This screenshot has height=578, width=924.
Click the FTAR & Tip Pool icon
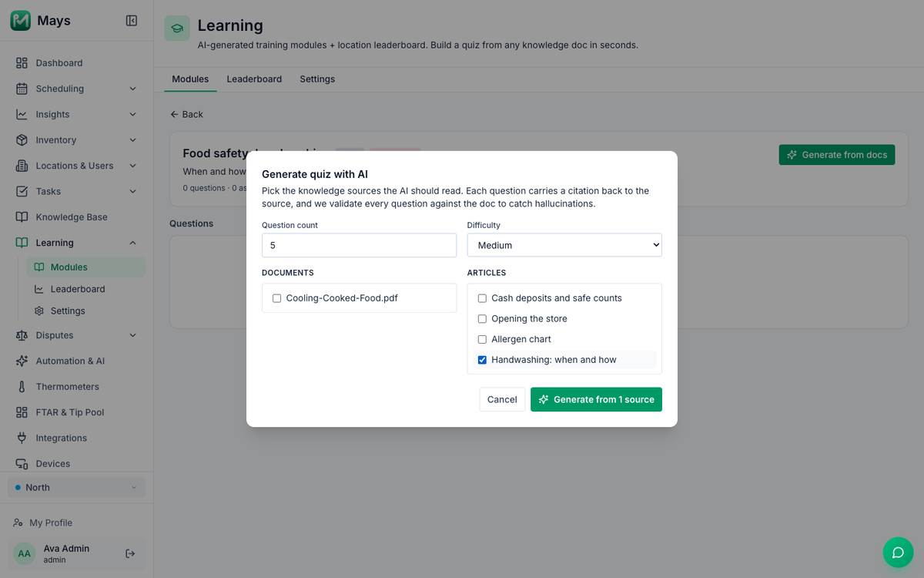(x=22, y=412)
